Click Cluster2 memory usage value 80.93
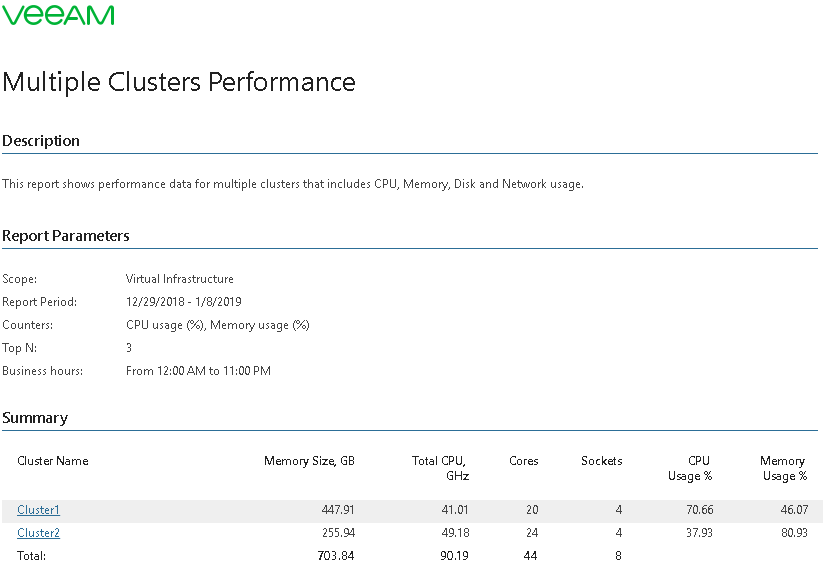 point(794,533)
